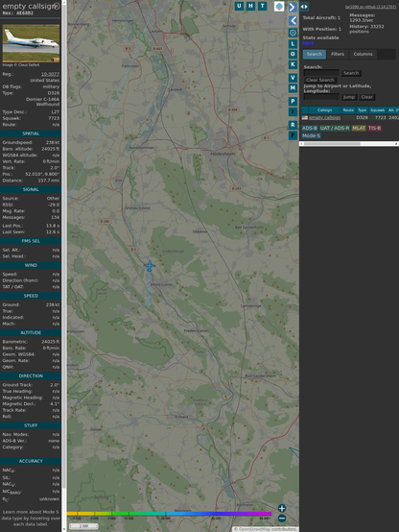The height and width of the screenshot is (532, 399).
Task: Toggle sidebar width with double-arrow button
Action: click(304, 7)
